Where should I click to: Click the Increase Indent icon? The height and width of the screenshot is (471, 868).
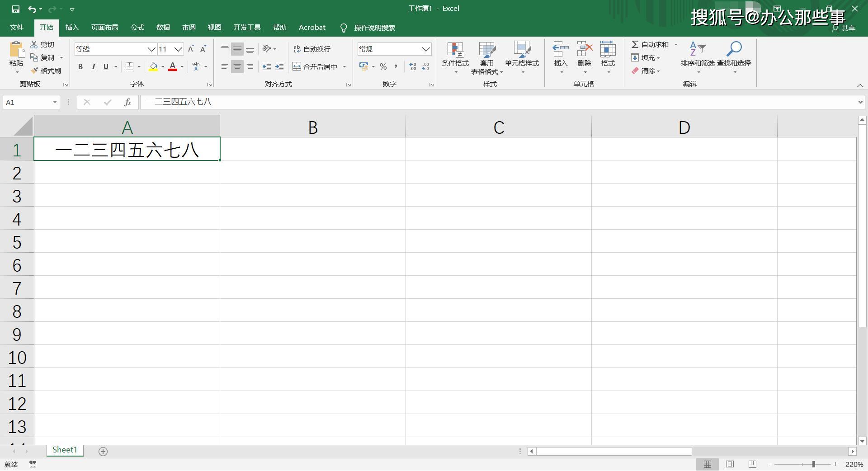(279, 66)
